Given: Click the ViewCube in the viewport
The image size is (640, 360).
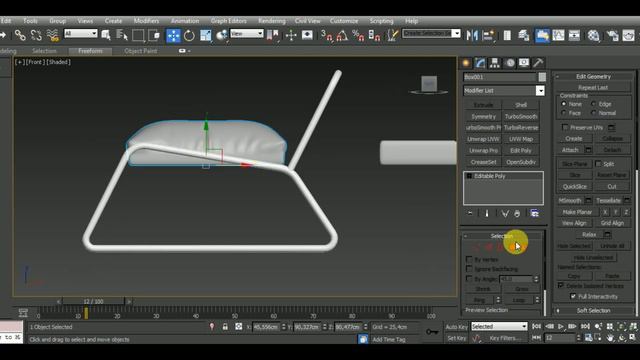Looking at the screenshot, I should (x=429, y=84).
